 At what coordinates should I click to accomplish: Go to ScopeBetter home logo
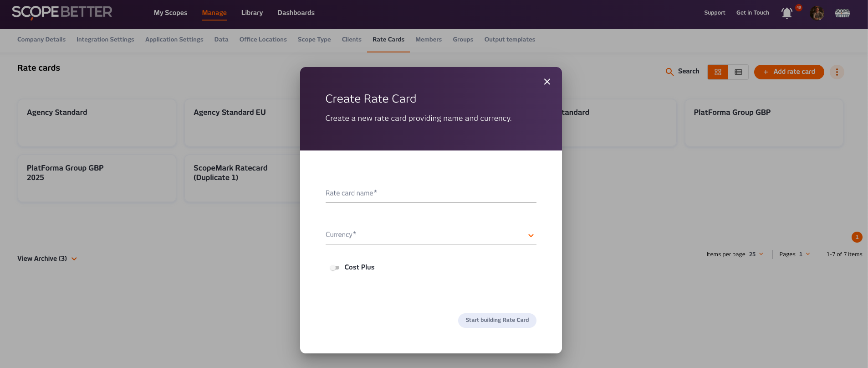click(x=62, y=12)
